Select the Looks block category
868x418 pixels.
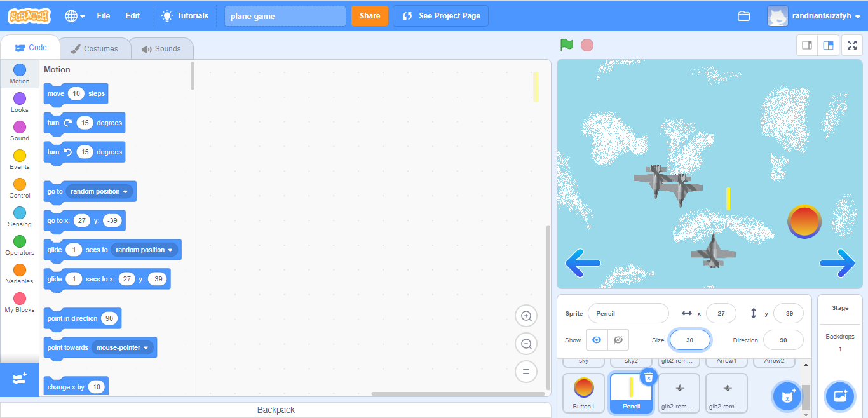(20, 103)
